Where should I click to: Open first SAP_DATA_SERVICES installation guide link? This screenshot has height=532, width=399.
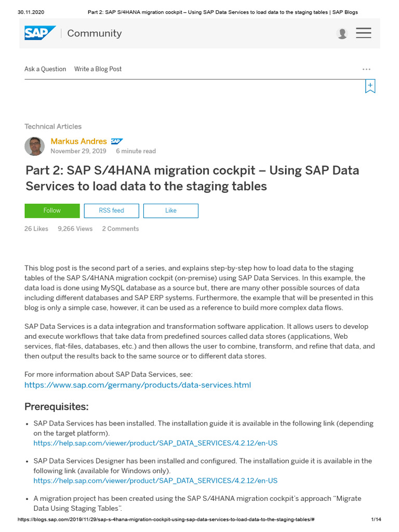[155, 443]
